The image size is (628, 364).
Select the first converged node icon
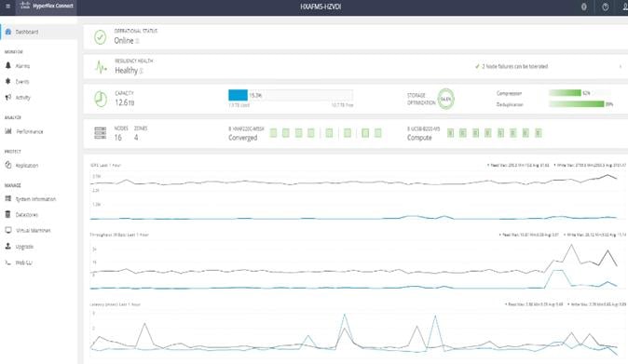(x=273, y=133)
